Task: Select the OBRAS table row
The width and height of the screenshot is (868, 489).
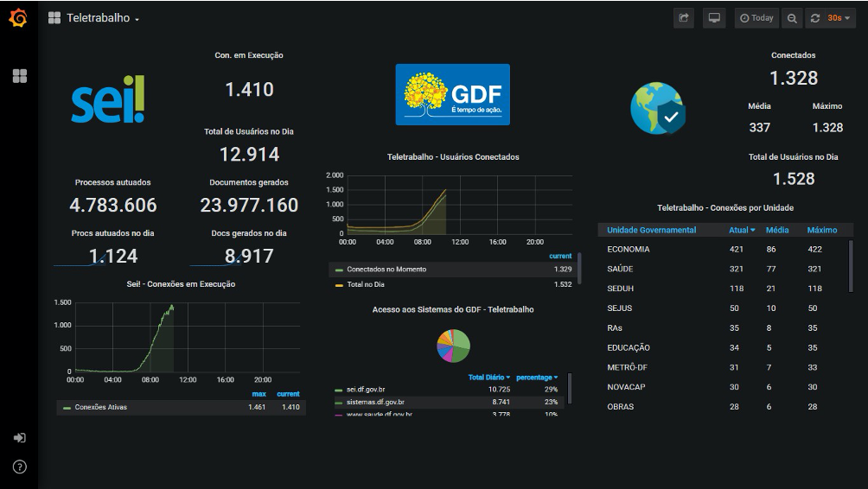Action: click(723, 407)
